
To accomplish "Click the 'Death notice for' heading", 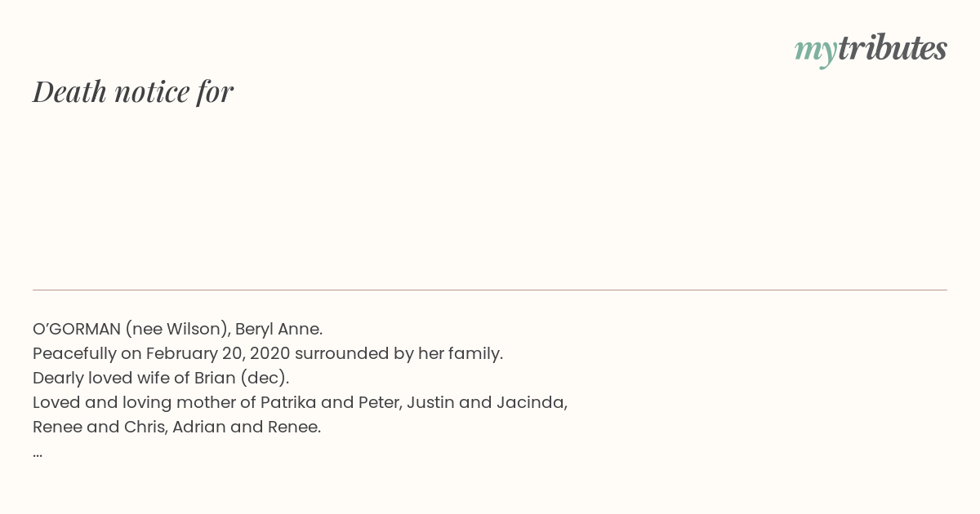I will tap(133, 91).
